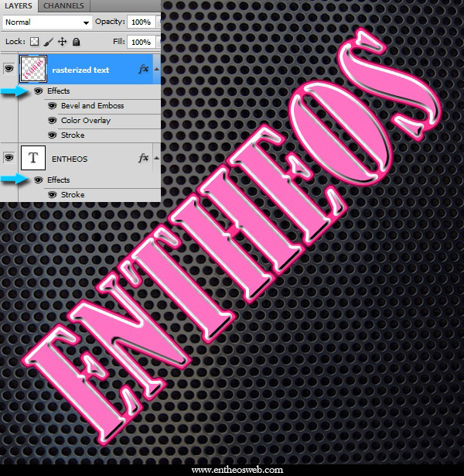Hide the Stroke effect on rasterized text
The width and height of the screenshot is (464, 476).
coord(52,135)
